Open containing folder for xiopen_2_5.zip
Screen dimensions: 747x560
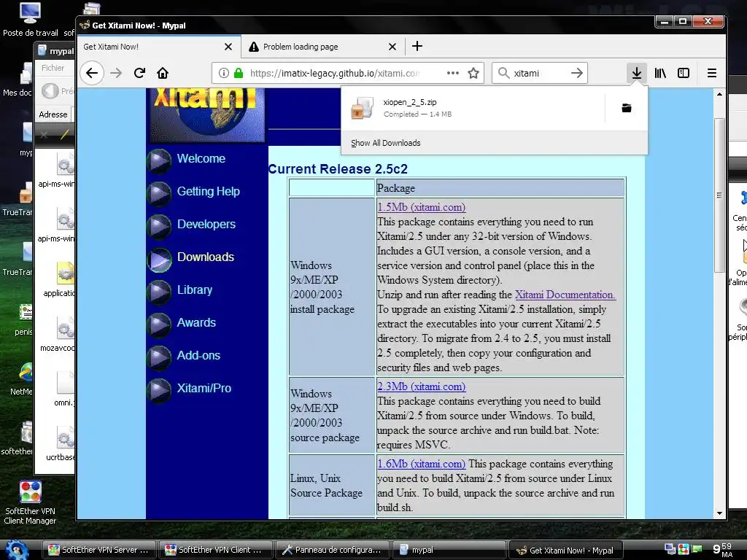pyautogui.click(x=627, y=108)
